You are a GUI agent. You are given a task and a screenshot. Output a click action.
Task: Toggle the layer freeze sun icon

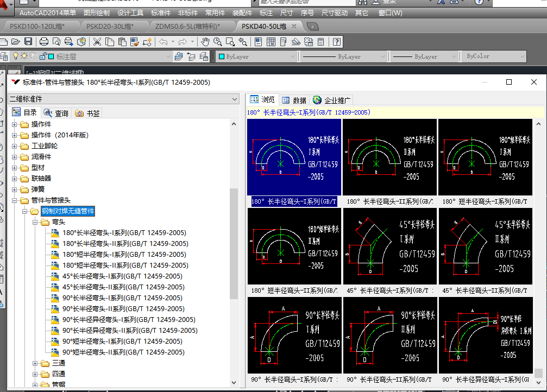click(x=24, y=56)
